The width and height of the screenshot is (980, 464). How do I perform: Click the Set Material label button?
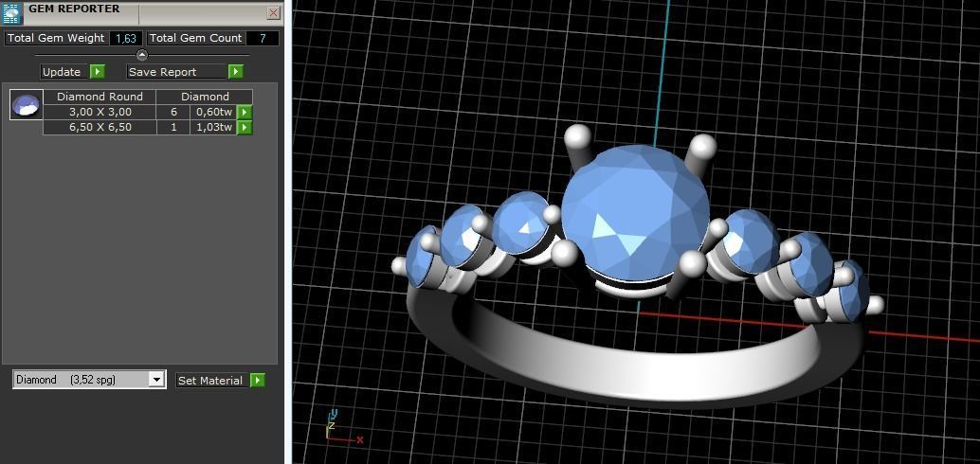tap(211, 381)
